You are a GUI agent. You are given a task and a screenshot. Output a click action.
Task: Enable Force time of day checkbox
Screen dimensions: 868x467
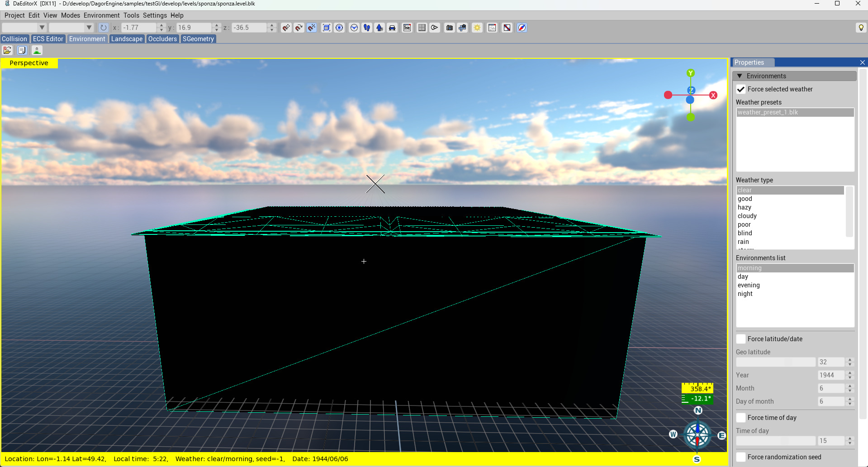point(741,418)
